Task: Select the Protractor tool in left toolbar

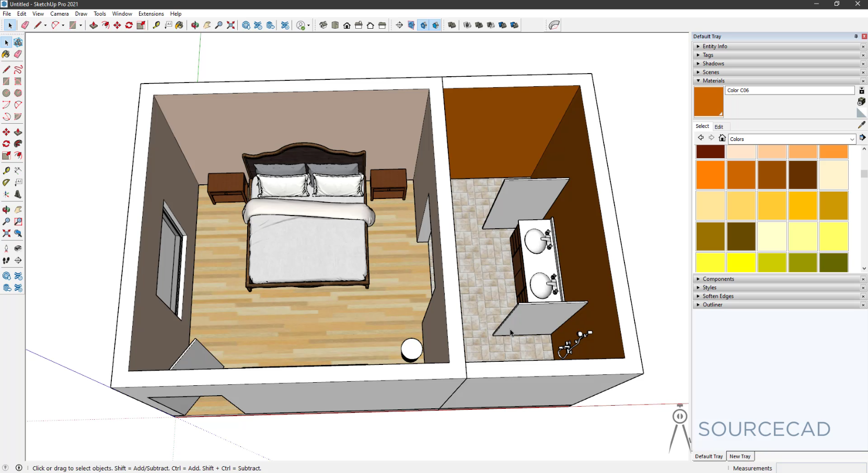Action: pos(6,182)
